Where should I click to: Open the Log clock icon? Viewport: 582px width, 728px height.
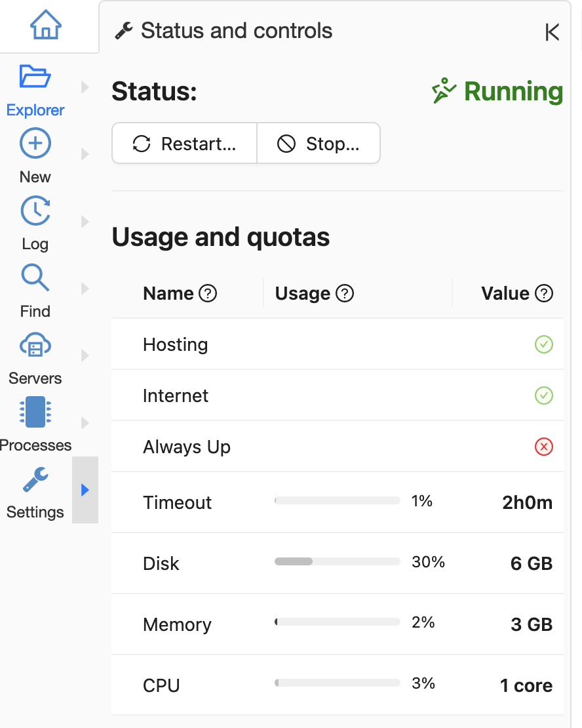(35, 211)
